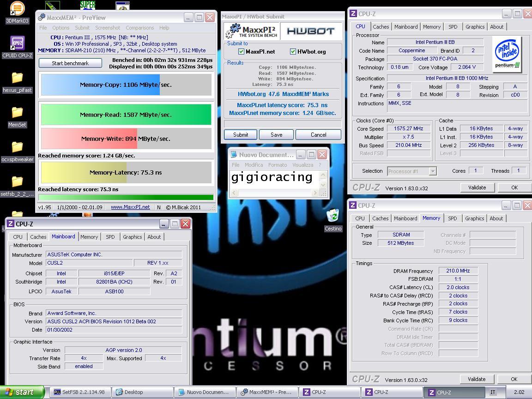Click the HWBOT logo banner
Screen dimensions: 532x399
(310, 31)
